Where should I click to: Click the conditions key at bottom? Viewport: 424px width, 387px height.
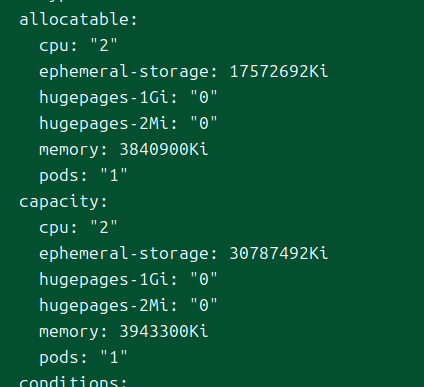(x=73, y=381)
